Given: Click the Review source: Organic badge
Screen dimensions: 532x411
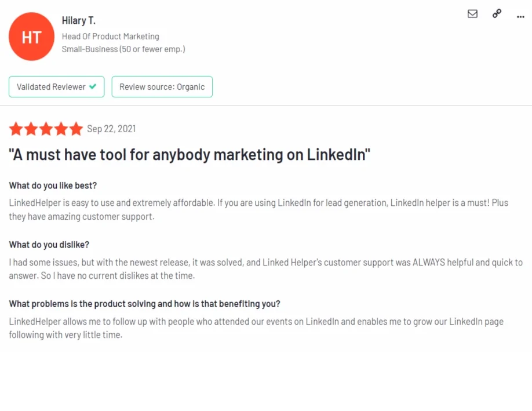Looking at the screenshot, I should pos(162,86).
